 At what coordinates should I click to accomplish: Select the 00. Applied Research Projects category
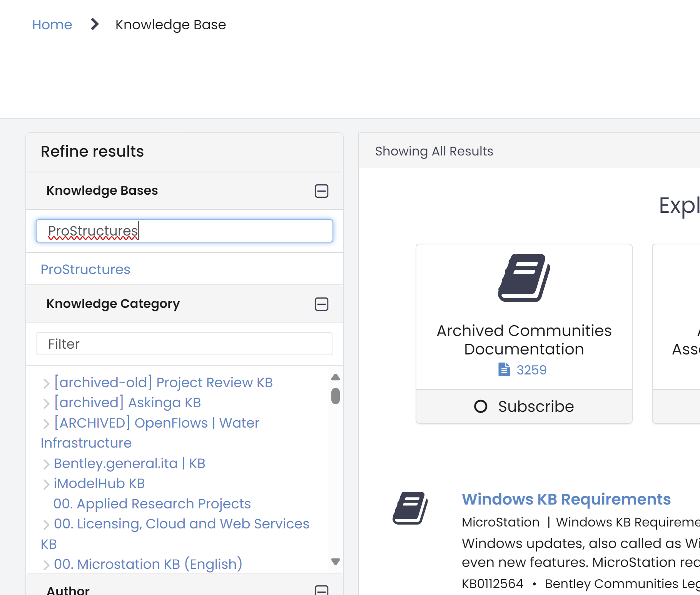tap(152, 504)
